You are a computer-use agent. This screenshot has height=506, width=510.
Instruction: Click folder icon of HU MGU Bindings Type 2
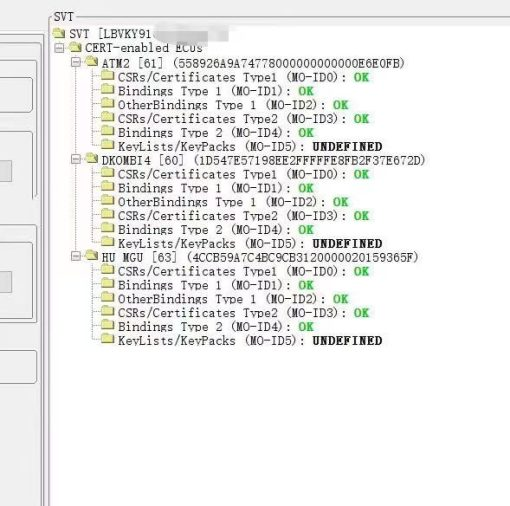pyautogui.click(x=107, y=325)
